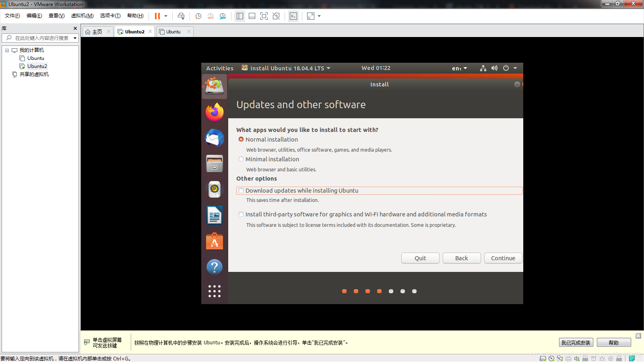
Task: Switch to the 主页 tab
Action: coord(97,32)
